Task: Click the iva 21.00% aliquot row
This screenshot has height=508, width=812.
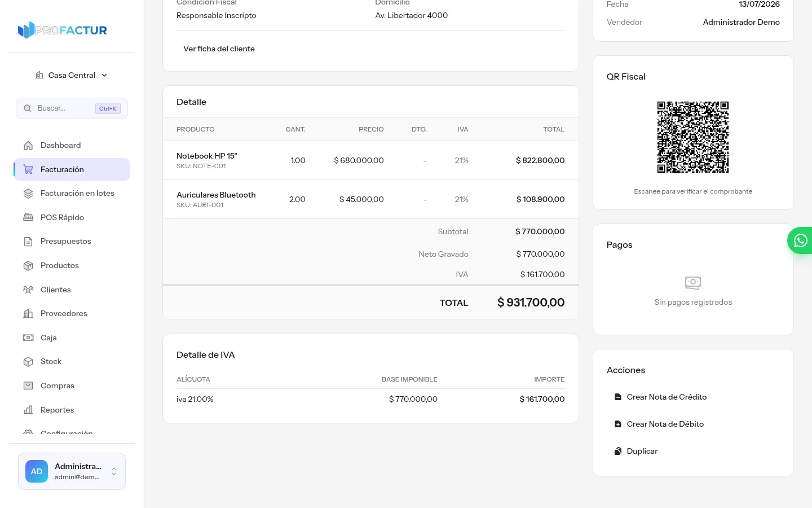Action: coord(370,399)
